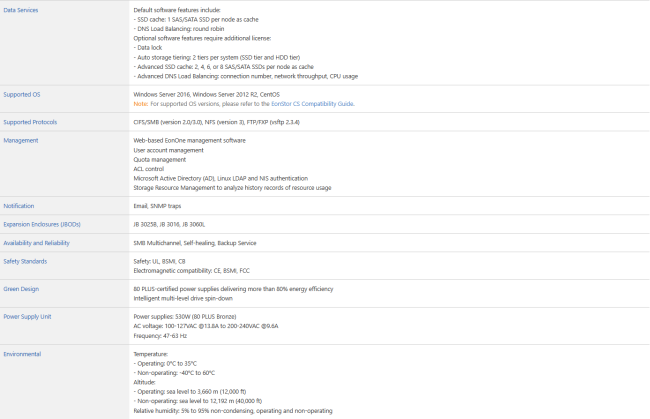
Task: Click the CIFS/SMB protocols text line
Action: click(216, 122)
